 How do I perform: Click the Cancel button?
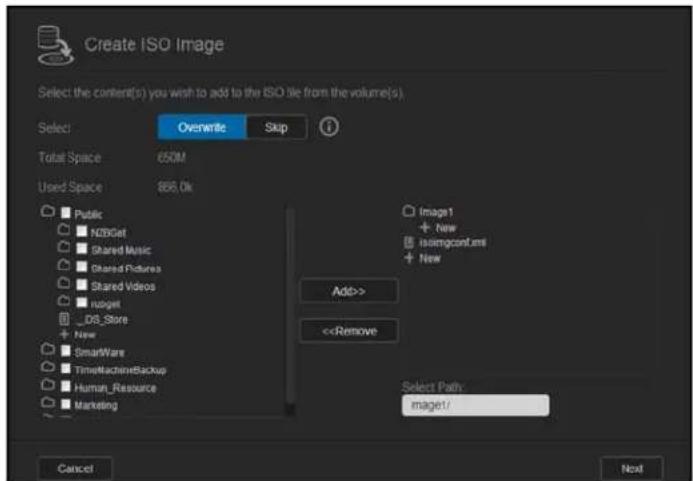[x=75, y=469]
